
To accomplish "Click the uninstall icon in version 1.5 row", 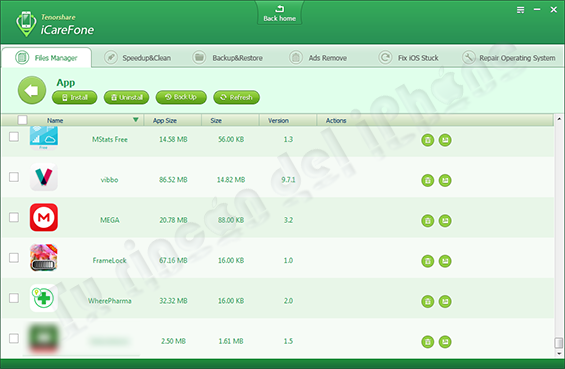I will (x=427, y=342).
